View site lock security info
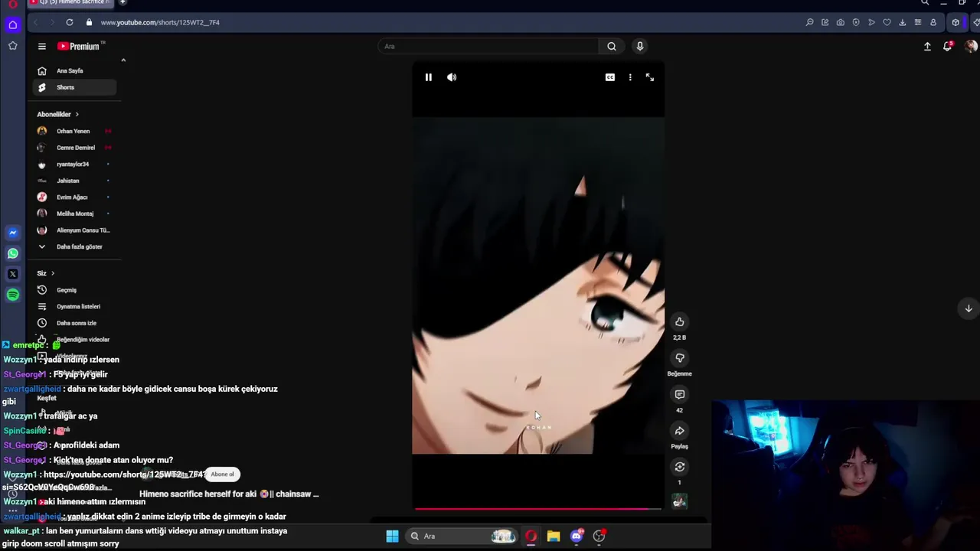980x551 pixels. pyautogui.click(x=89, y=22)
